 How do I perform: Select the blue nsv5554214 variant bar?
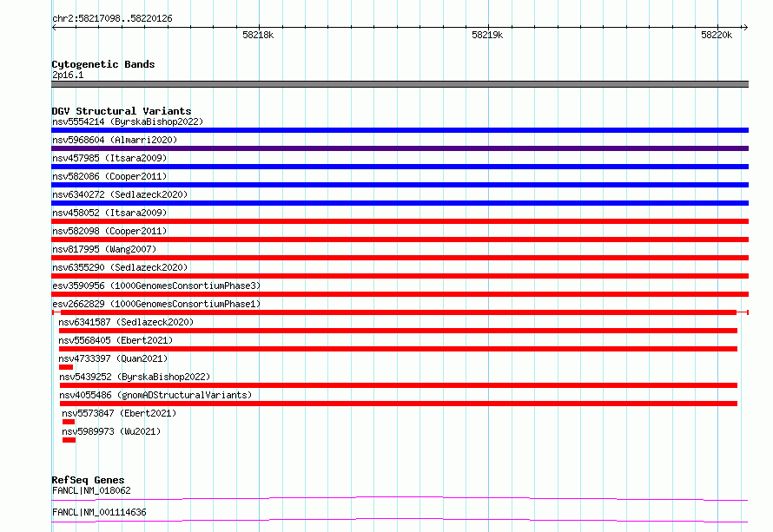click(400, 130)
